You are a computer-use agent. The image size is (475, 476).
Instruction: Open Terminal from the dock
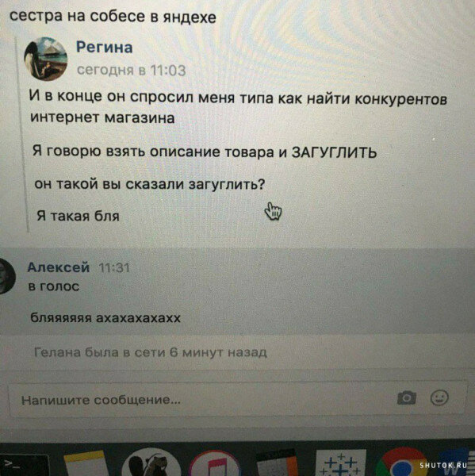(23, 465)
